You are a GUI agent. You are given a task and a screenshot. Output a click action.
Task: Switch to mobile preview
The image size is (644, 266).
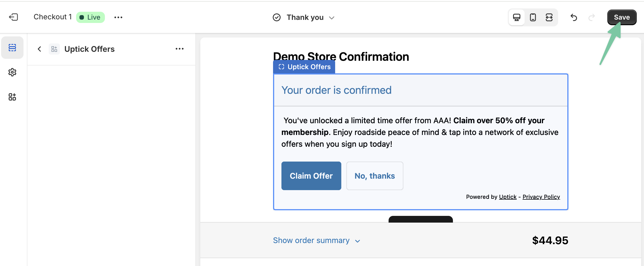pyautogui.click(x=533, y=17)
